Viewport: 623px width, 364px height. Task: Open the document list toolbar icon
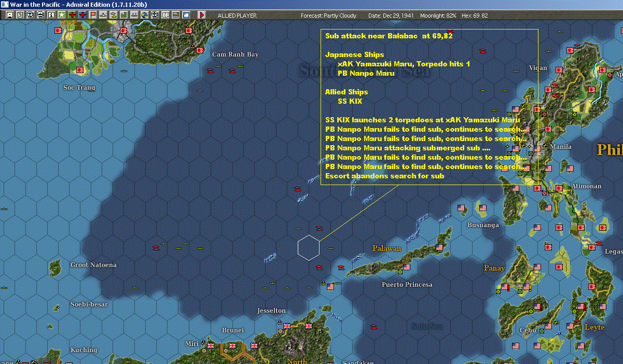20,15
